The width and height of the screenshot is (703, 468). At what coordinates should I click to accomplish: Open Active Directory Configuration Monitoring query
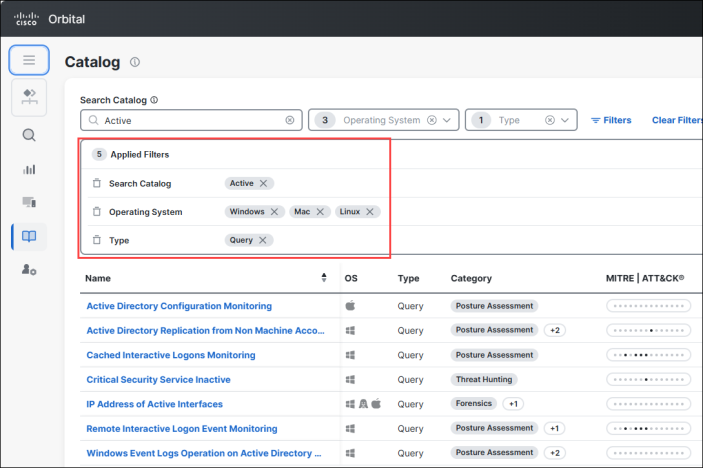coord(179,306)
